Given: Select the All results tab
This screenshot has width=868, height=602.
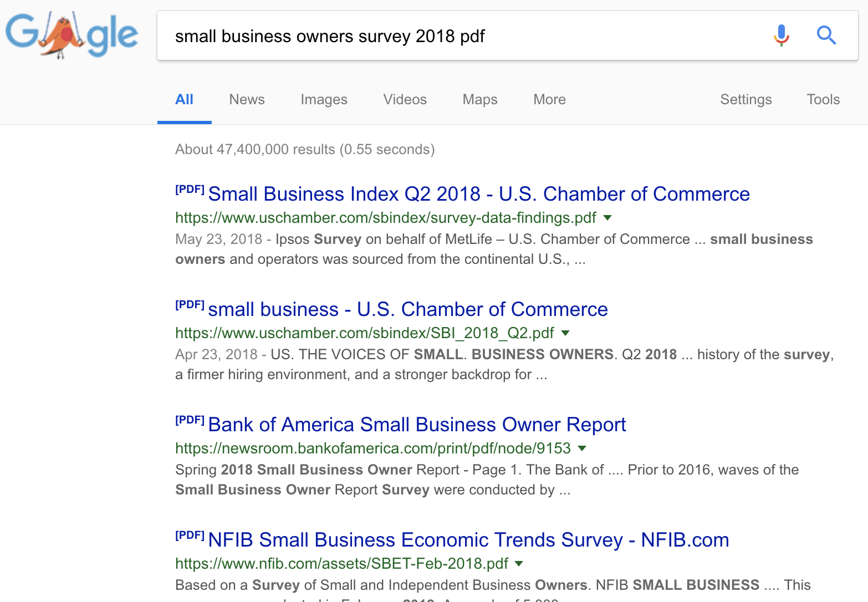Looking at the screenshot, I should [185, 99].
